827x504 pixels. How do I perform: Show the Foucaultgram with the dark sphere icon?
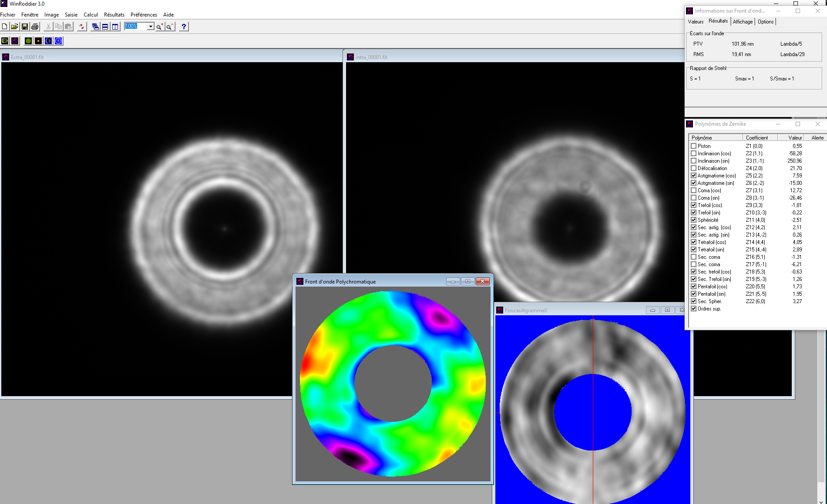48,41
